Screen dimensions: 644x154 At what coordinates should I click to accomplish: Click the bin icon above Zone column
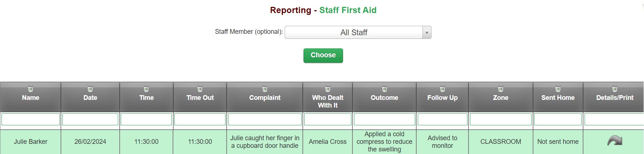point(500,89)
